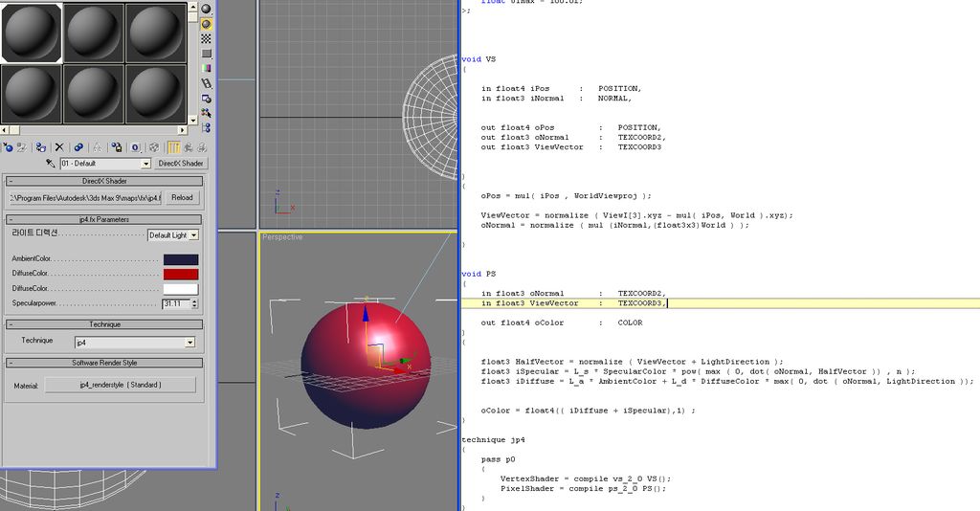Toggle Show Map in Viewport cube
Image resolution: width=980 pixels, height=511 pixels.
click(154, 147)
